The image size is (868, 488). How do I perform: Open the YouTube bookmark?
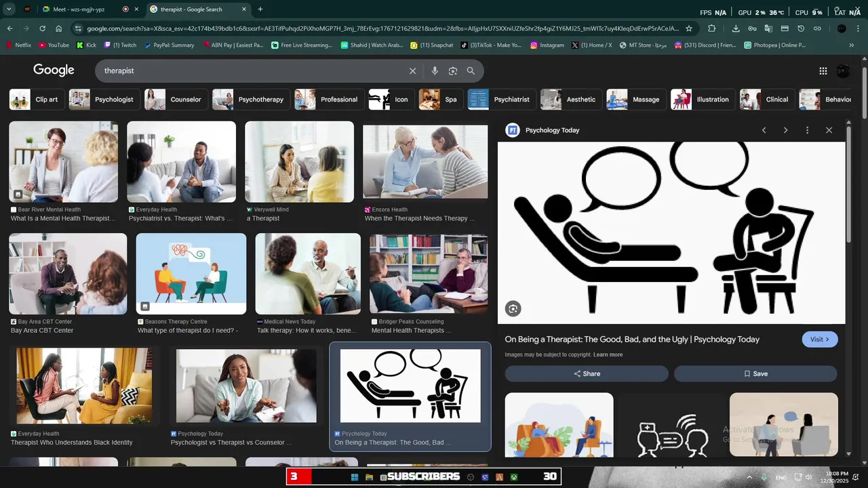click(54, 45)
